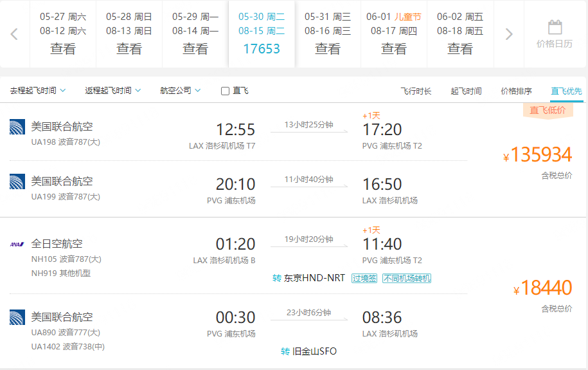
Task: Click the ¥18440 price for ANA itinerary
Action: click(x=542, y=288)
